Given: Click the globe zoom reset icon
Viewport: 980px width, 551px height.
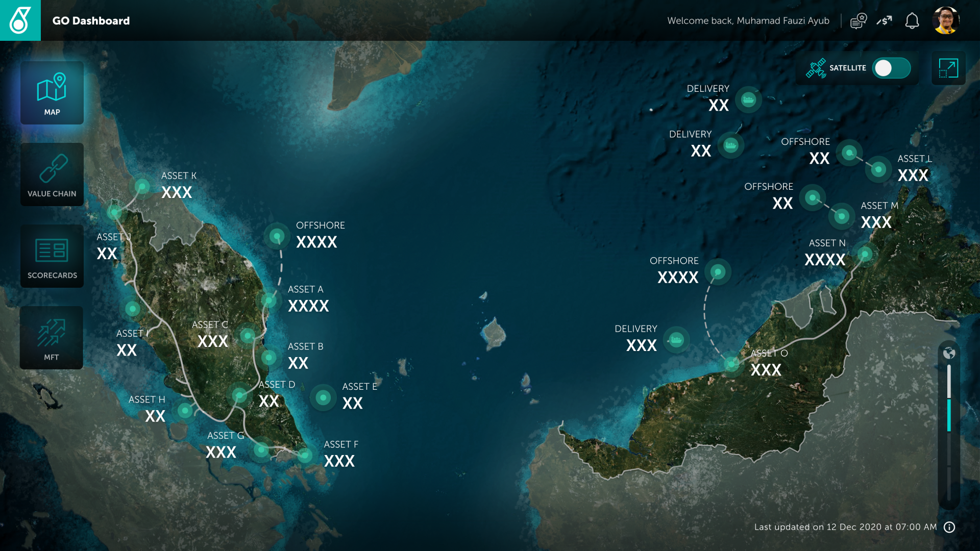Looking at the screenshot, I should coord(949,353).
